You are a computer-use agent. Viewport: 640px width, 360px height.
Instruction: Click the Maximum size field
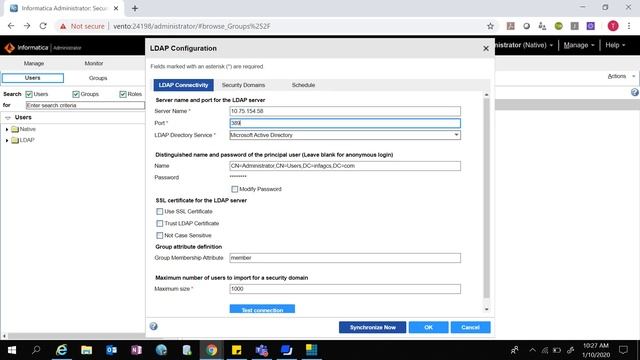click(x=345, y=289)
